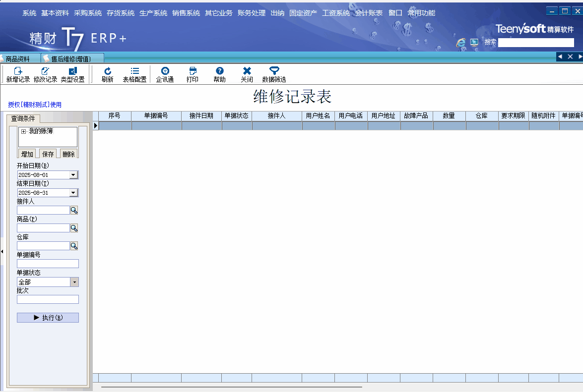Expand the 我的账簿 tree node
This screenshot has height=392, width=583.
(23, 131)
